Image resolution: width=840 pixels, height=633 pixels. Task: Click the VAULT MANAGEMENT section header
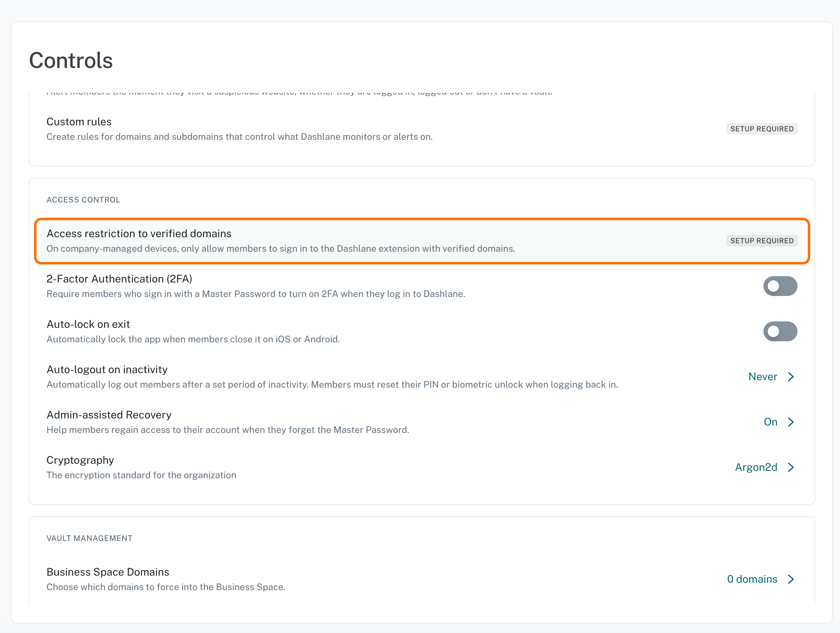coord(89,538)
